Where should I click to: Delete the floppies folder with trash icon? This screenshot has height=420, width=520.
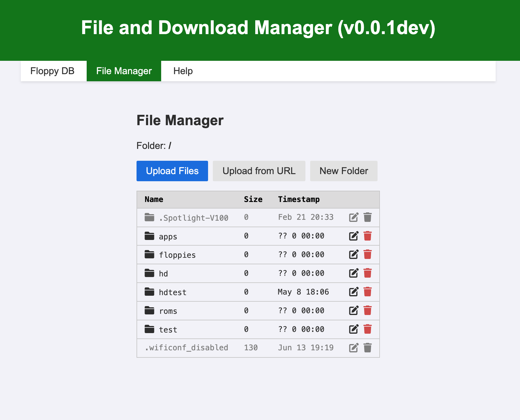coord(367,254)
